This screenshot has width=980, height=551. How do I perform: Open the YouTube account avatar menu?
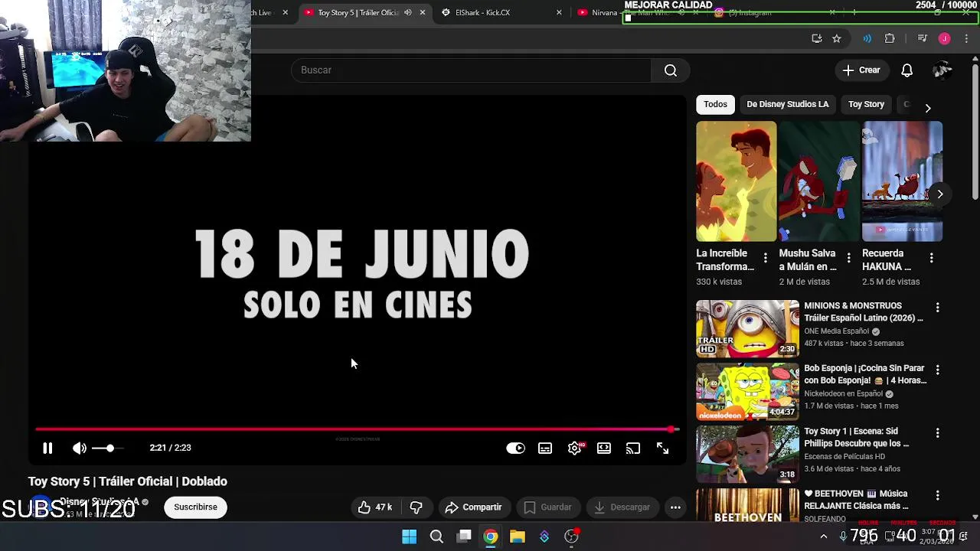coord(942,70)
